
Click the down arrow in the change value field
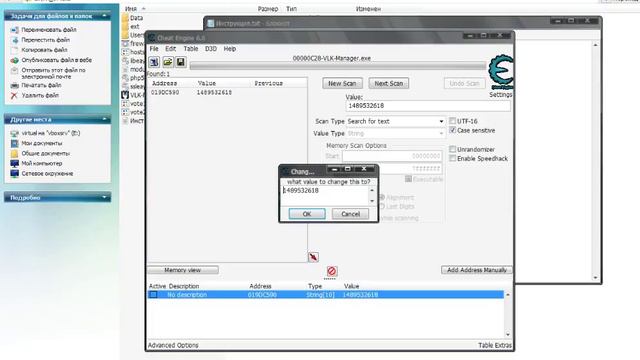coord(372,200)
